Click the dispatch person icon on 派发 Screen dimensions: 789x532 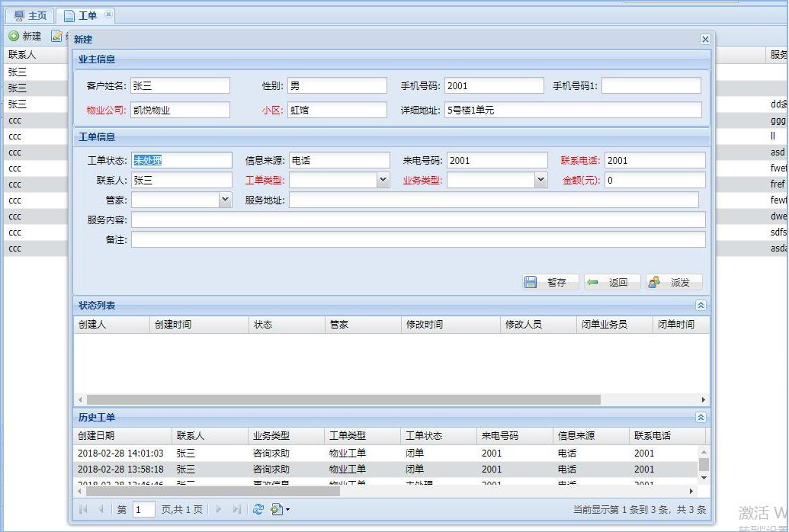(653, 281)
